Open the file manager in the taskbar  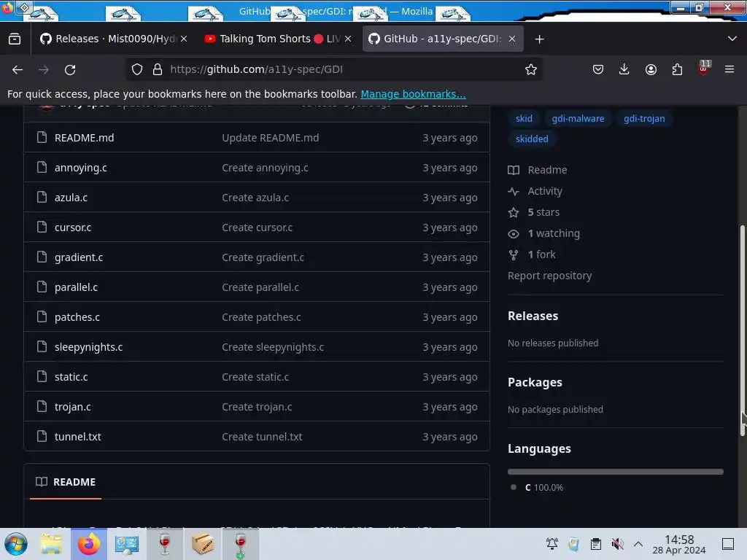(51, 544)
